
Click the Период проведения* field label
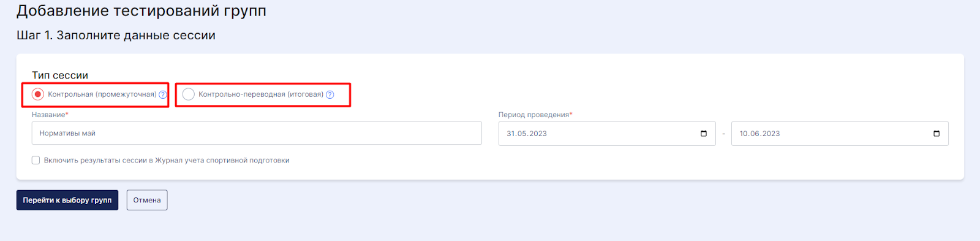tap(535, 115)
